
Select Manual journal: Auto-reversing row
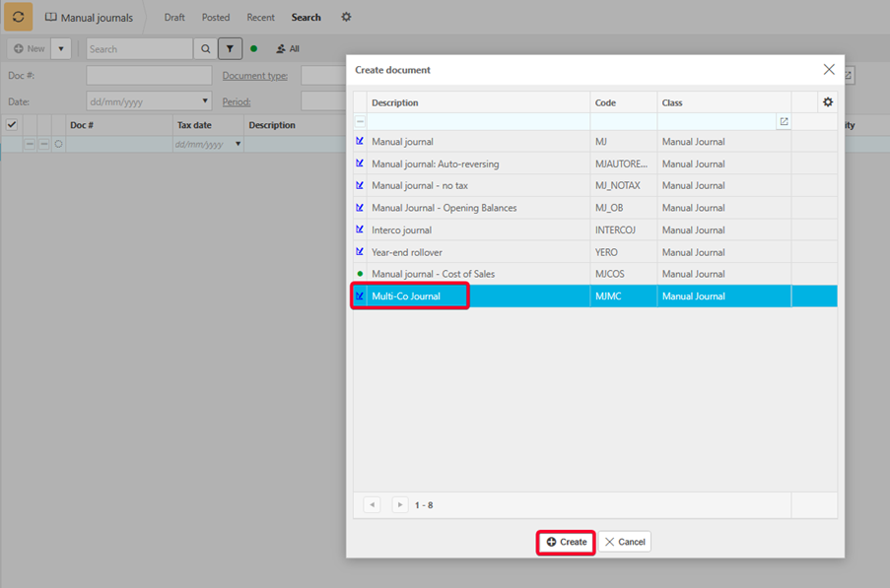(595, 163)
